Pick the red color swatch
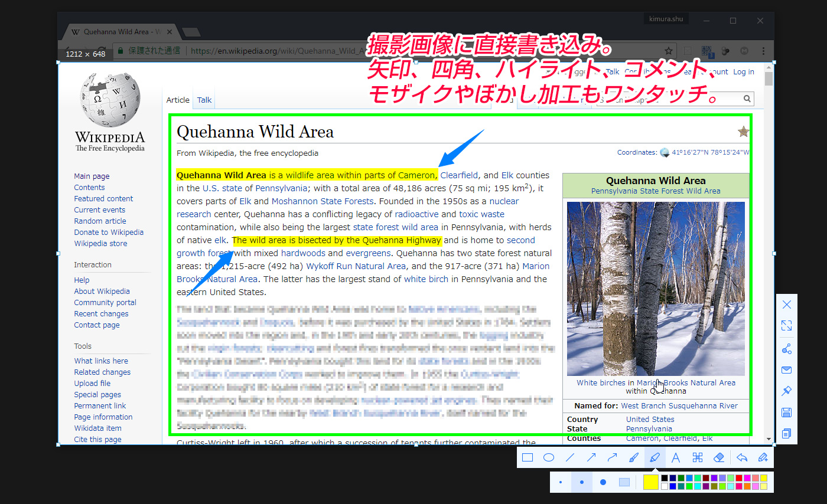Viewport: 827px width, 504px height. tap(738, 478)
